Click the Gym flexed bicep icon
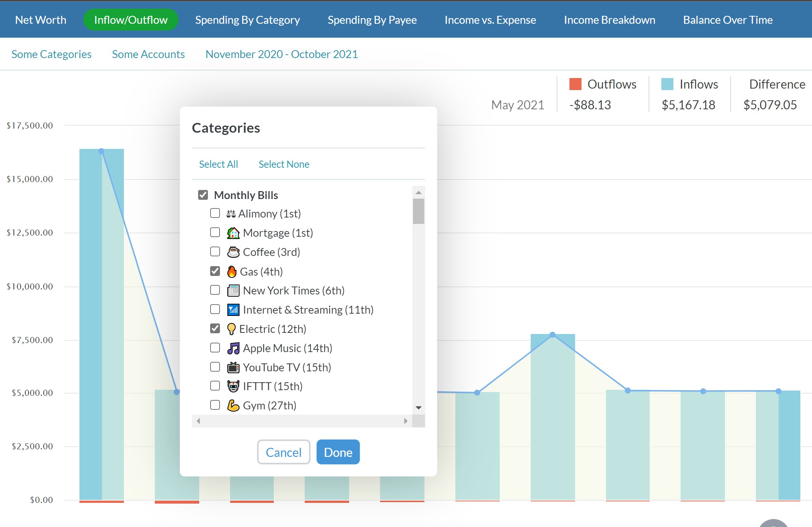This screenshot has width=812, height=527. (x=233, y=406)
